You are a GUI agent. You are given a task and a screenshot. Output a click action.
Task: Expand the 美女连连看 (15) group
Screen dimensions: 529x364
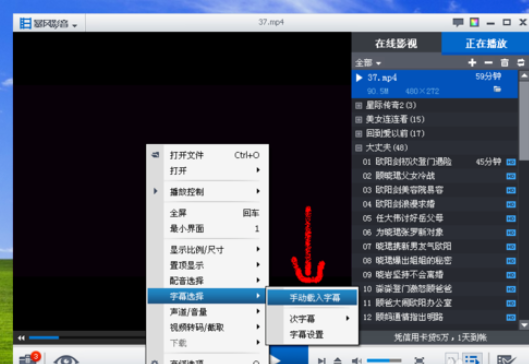[359, 120]
